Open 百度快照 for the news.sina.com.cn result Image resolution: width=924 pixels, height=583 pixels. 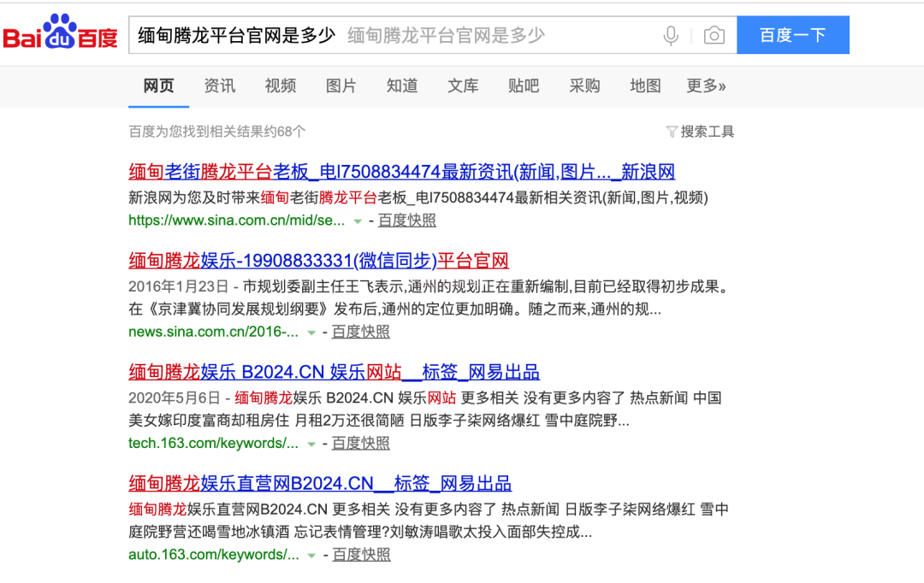point(360,332)
